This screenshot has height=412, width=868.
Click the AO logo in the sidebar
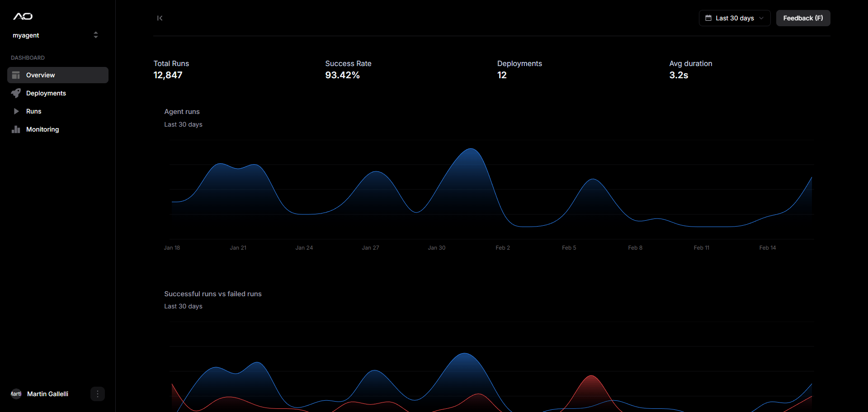(x=22, y=16)
